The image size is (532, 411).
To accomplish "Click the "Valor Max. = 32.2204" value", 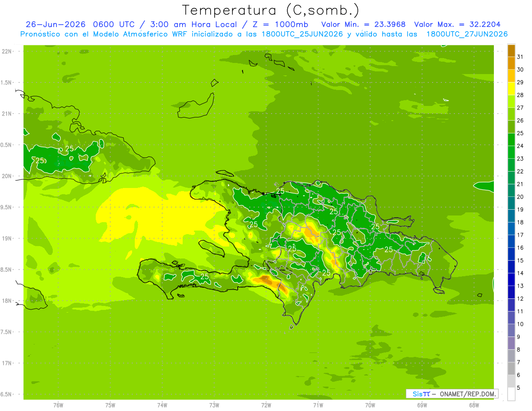I will (x=458, y=24).
